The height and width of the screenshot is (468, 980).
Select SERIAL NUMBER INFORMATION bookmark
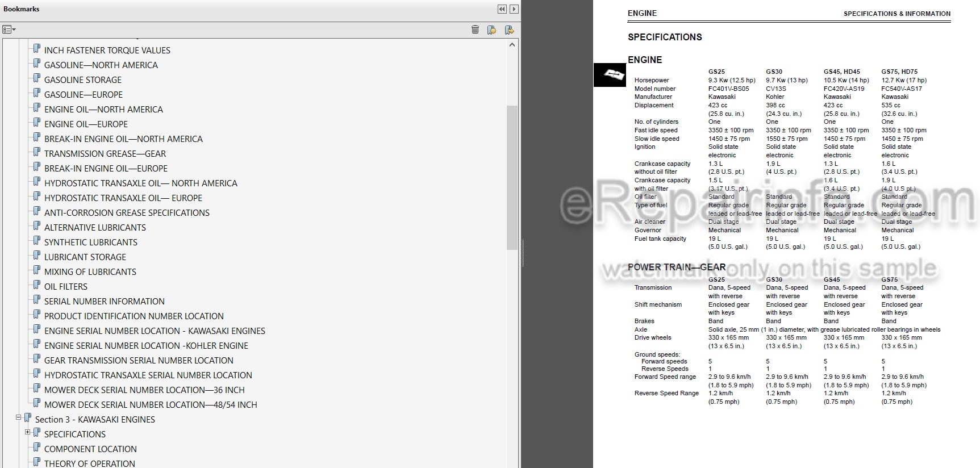[x=105, y=302]
